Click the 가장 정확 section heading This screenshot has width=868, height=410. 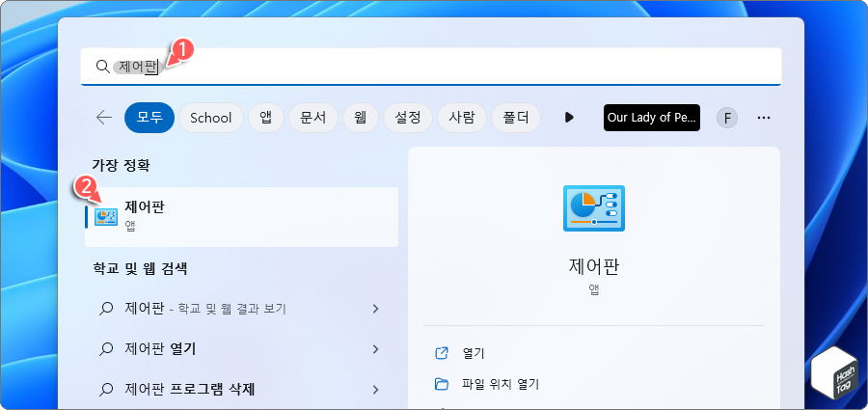(x=121, y=165)
